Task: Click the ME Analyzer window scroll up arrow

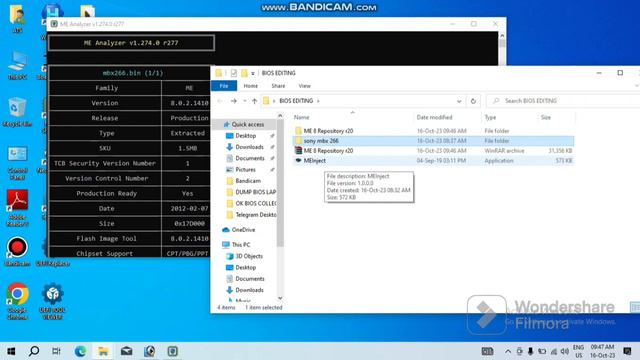Action: [x=502, y=36]
